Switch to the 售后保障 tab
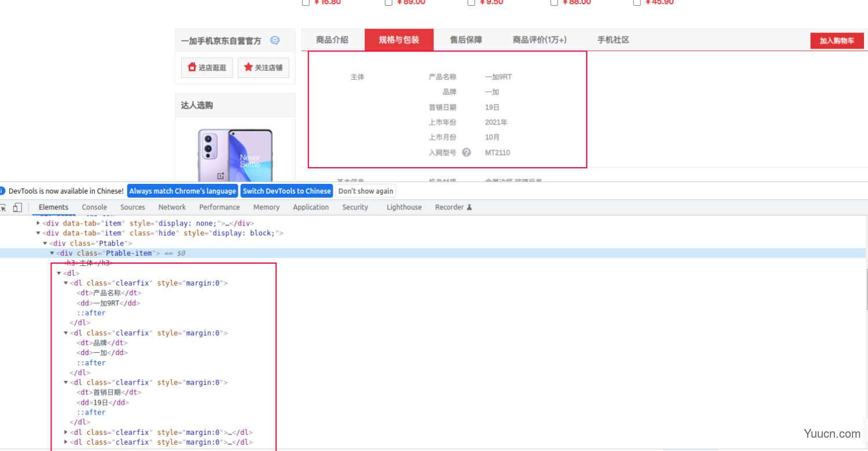Screen dimensions: 868x451 (466, 40)
